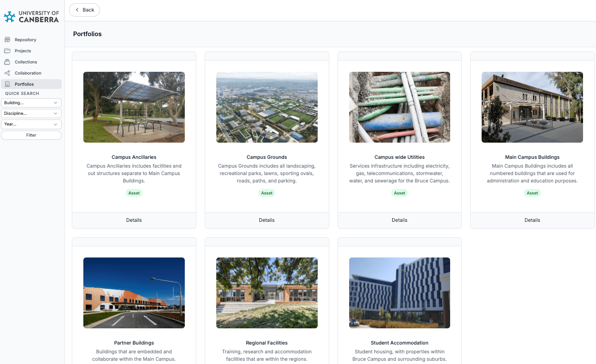Open the Repository menu item

31,40
